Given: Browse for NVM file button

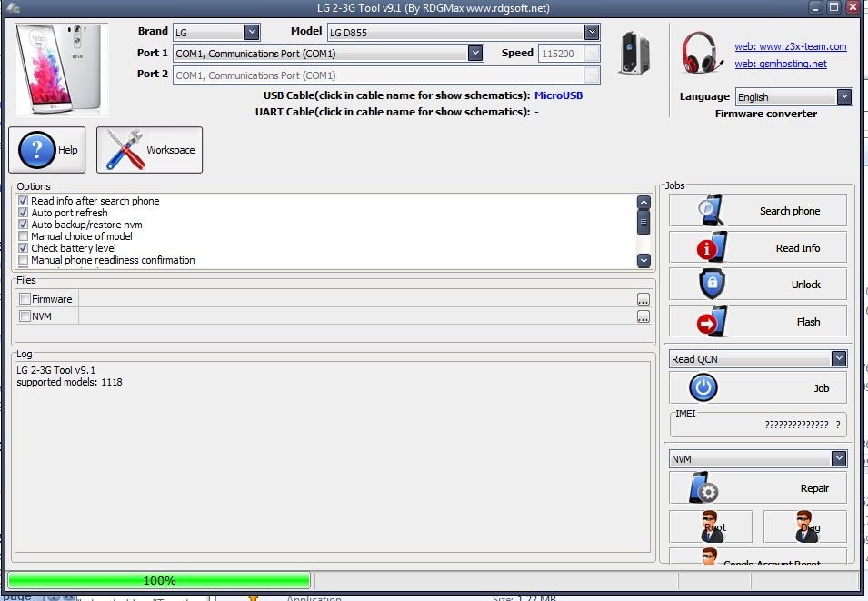Looking at the screenshot, I should point(643,316).
